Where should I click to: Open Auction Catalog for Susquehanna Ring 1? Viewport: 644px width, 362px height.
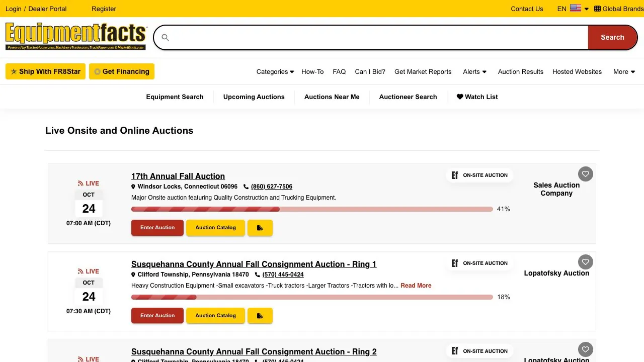(x=215, y=316)
